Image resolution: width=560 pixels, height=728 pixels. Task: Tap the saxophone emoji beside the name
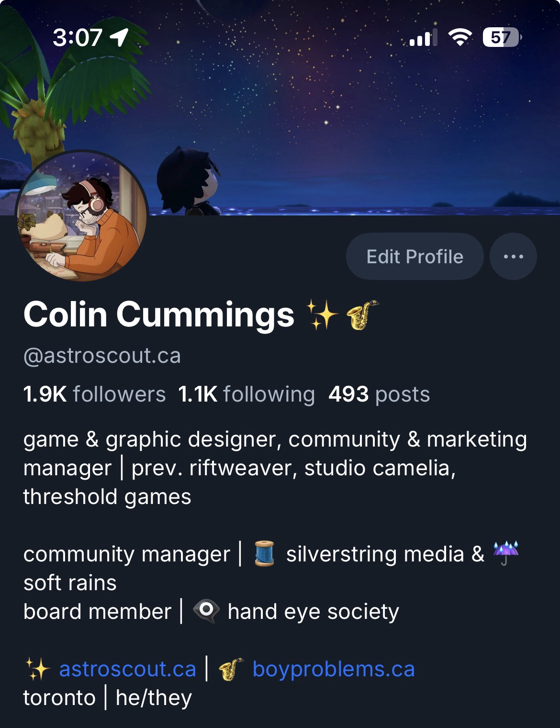point(362,315)
